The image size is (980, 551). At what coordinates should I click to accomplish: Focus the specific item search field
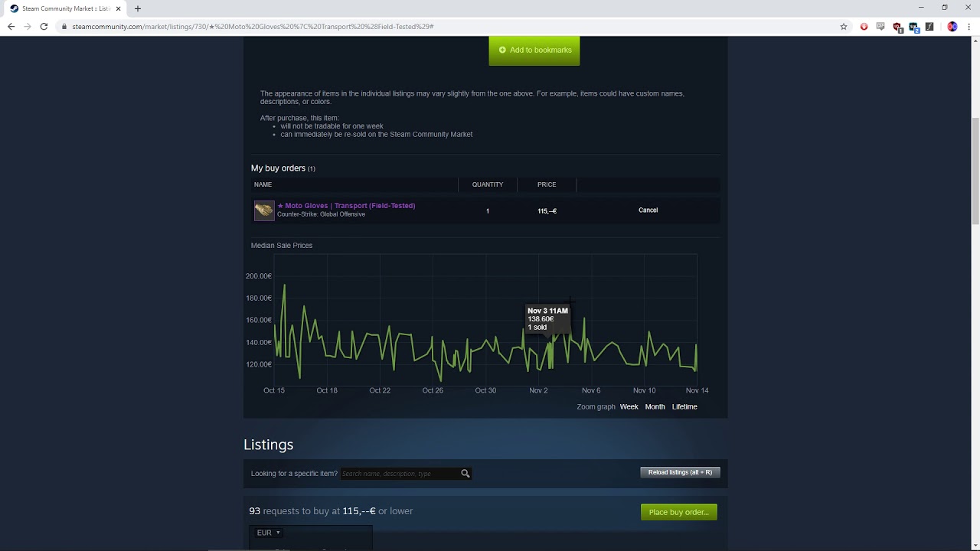coord(400,474)
